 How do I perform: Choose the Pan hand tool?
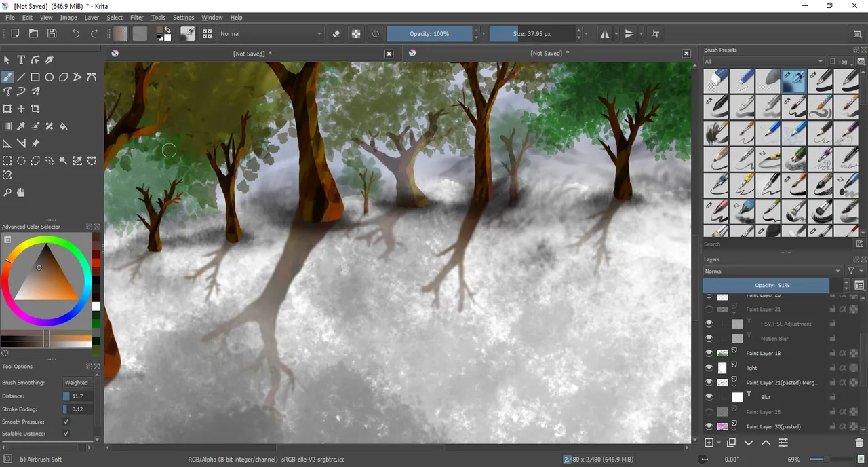pos(21,193)
